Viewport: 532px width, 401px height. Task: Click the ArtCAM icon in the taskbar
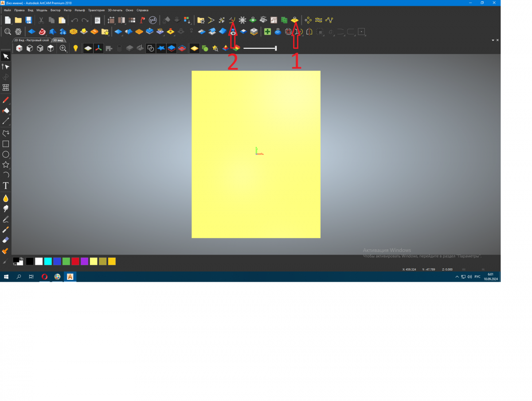(x=70, y=277)
